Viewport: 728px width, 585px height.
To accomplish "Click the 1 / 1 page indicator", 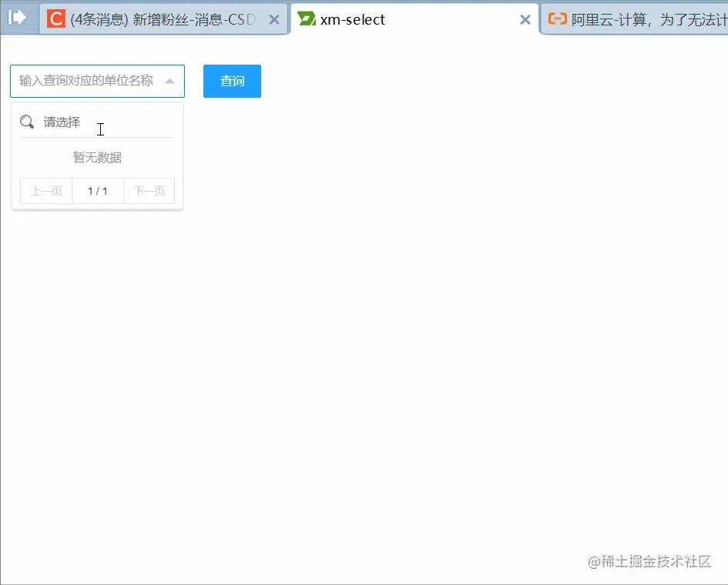I will coord(97,190).
